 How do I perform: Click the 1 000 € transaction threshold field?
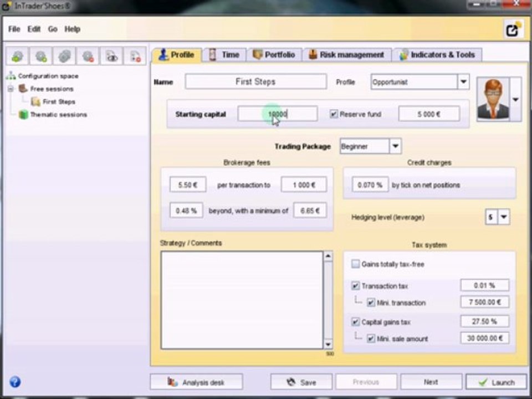[304, 185]
